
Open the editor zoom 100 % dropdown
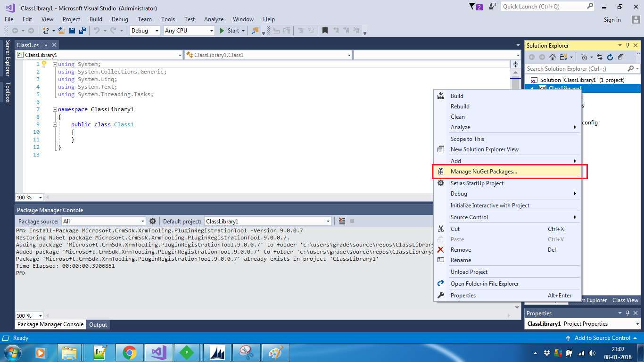(29, 197)
